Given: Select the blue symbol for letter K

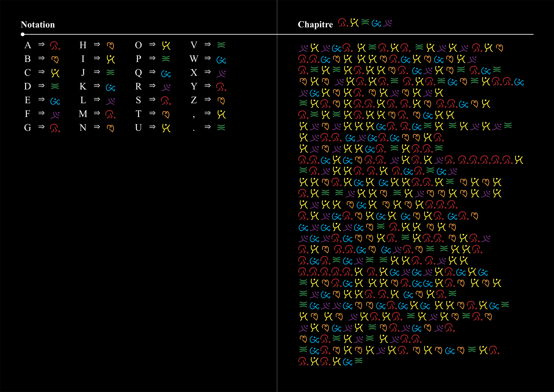Looking at the screenshot, I should 111,87.
